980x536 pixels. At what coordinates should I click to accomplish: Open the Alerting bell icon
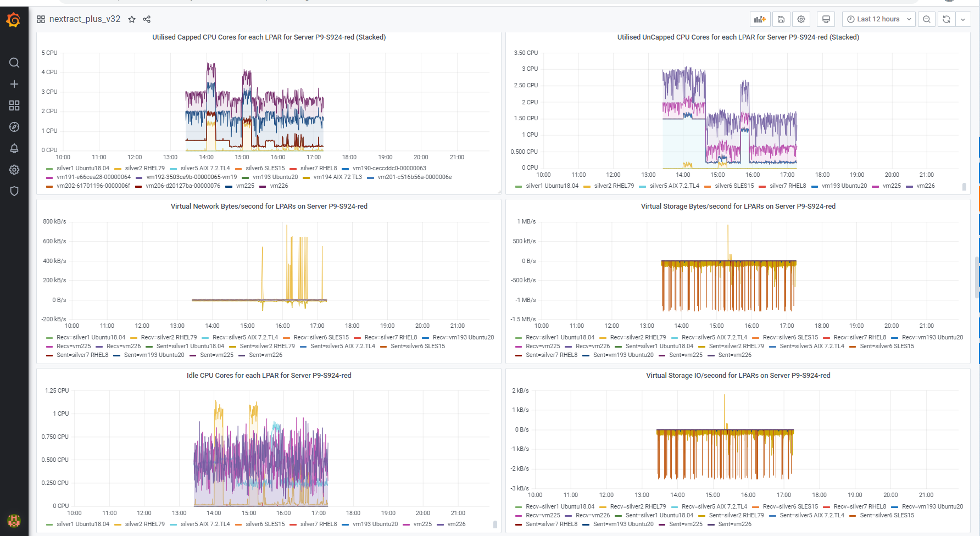pyautogui.click(x=14, y=148)
